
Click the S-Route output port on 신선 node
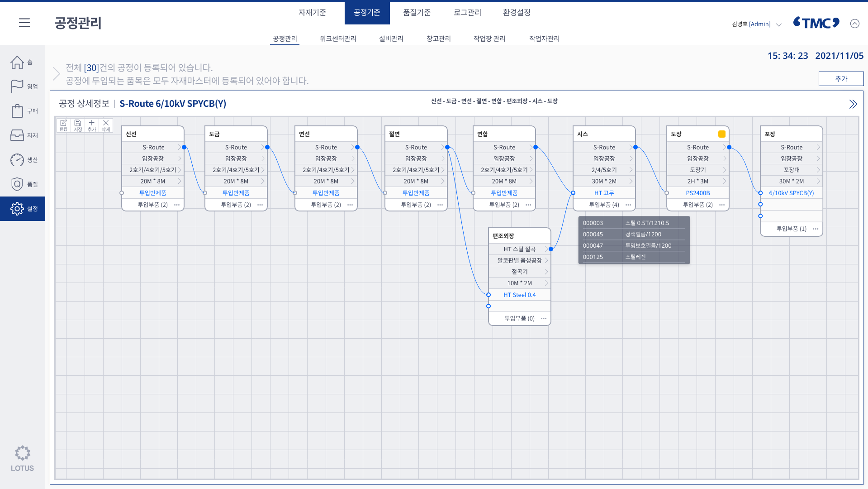184,147
